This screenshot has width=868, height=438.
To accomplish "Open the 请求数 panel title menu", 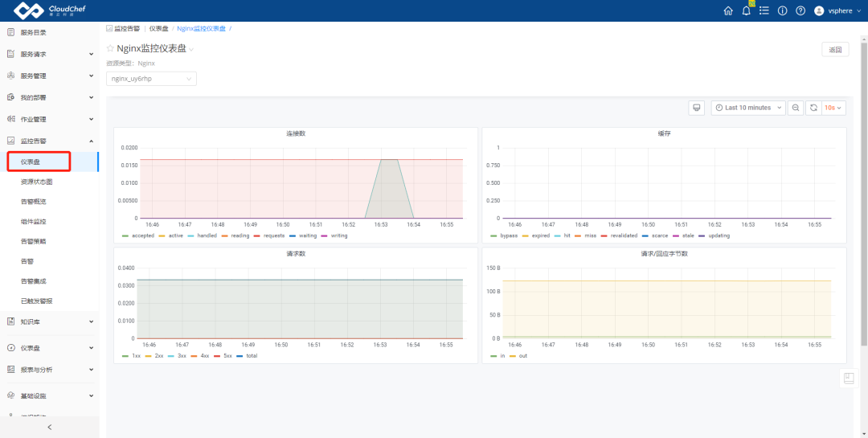I will pos(296,254).
